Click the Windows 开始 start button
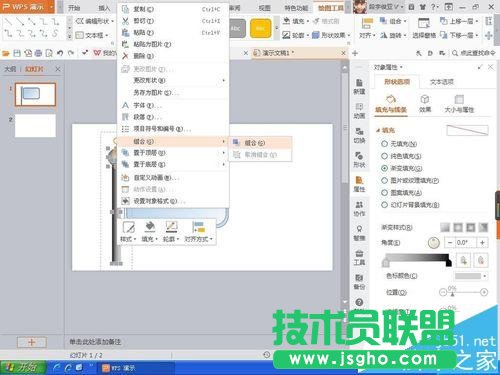500x375 pixels. click(23, 368)
